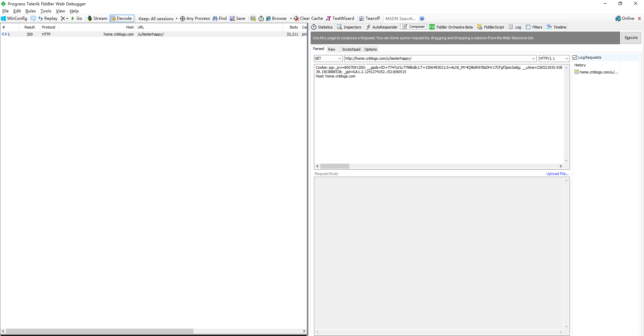Open the Filters tab
Image resolution: width=644 pixels, height=336 pixels.
click(x=534, y=27)
